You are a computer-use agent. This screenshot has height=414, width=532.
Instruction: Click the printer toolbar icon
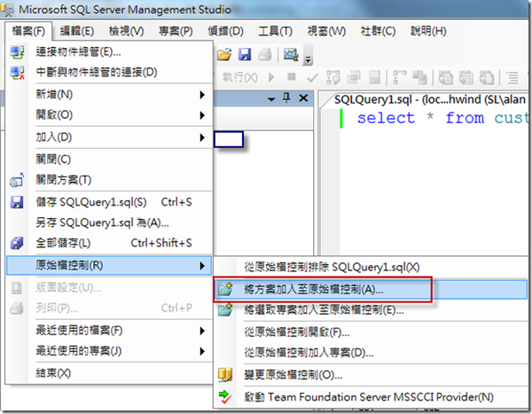click(264, 54)
